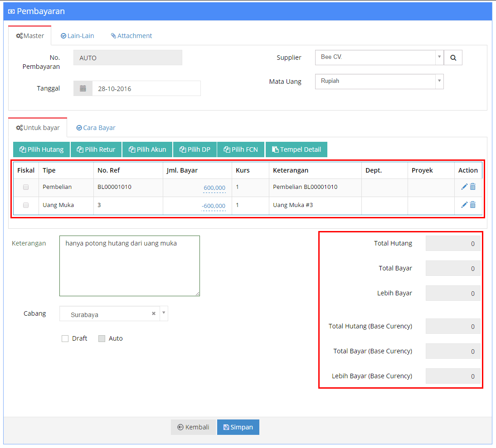Tick the Fiskal checkbox for Uang Muka
The image size is (496, 448).
coord(26,205)
